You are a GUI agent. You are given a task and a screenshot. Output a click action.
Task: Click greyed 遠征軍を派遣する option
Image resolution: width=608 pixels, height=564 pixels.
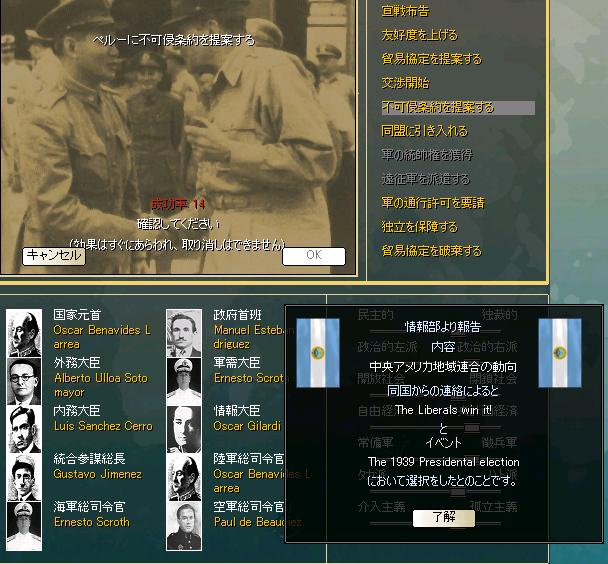[425, 179]
